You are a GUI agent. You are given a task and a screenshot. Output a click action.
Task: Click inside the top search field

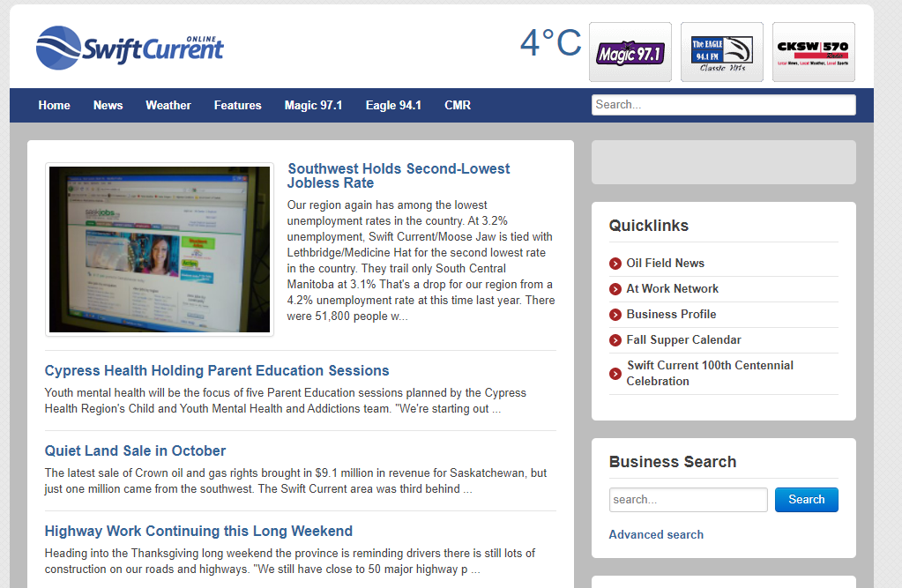(x=723, y=105)
